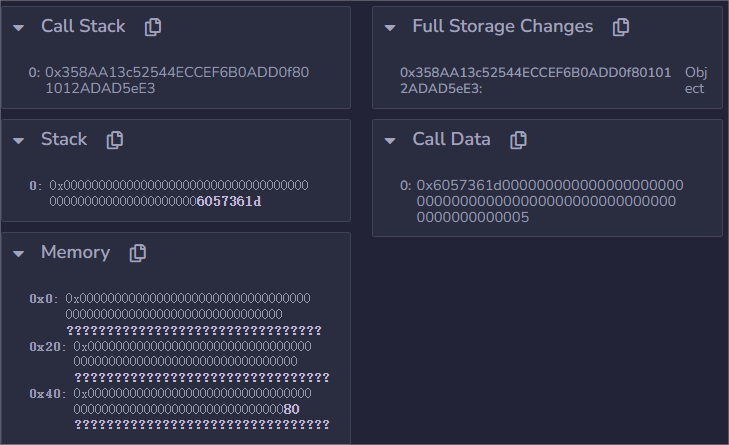This screenshot has width=729, height=445.
Task: Collapse the Call Data panel arrow
Action: click(390, 140)
